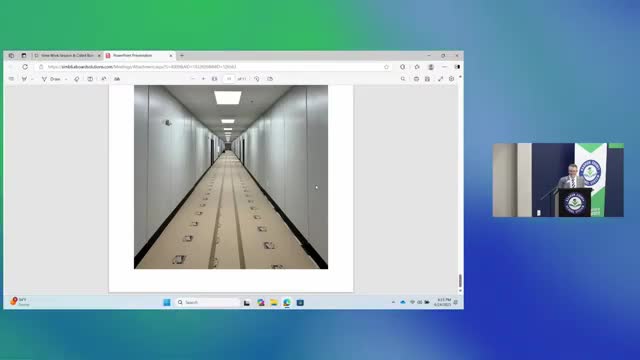Screen dimensions: 640x360
Task: Switch to the first browser tab
Action: pos(67,55)
